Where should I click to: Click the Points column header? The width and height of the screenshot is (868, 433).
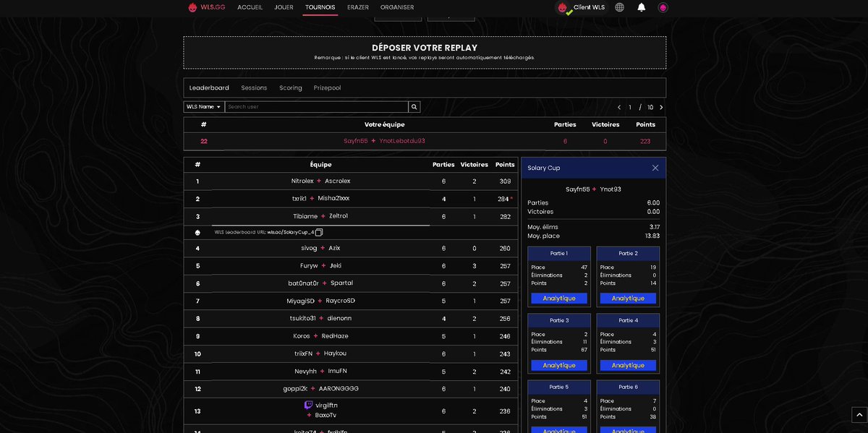(505, 165)
